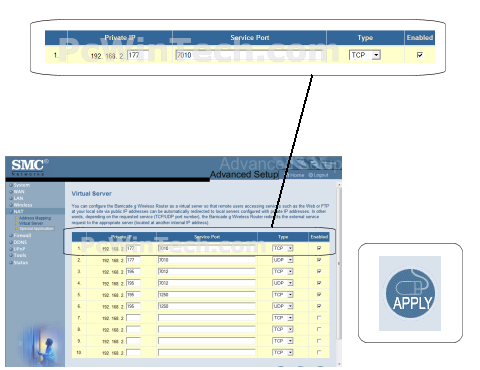
Task: Open the Wireless section in sidebar
Action: (23, 205)
